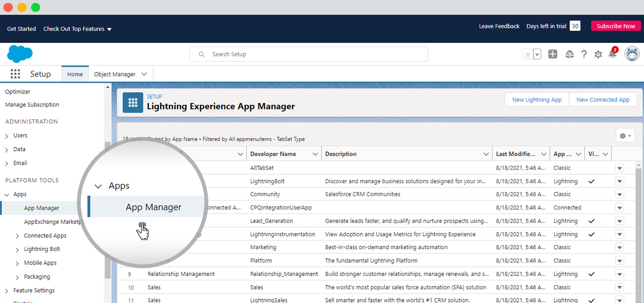The height and width of the screenshot is (303, 644).
Task: Expand the Email tree node
Action: (x=7, y=164)
